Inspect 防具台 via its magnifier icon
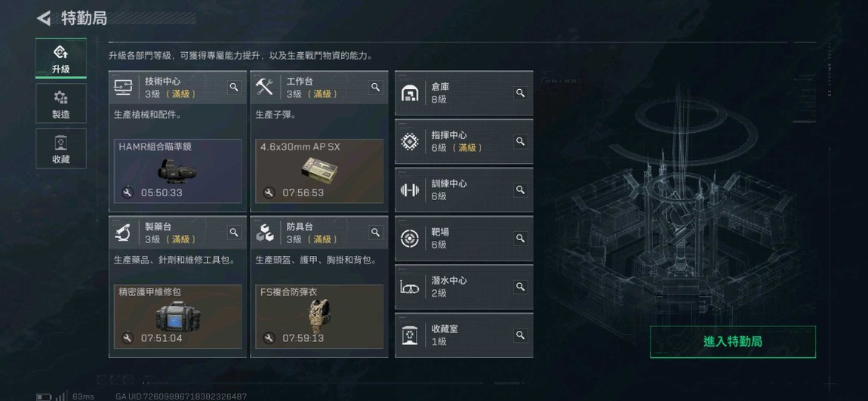 pos(376,232)
